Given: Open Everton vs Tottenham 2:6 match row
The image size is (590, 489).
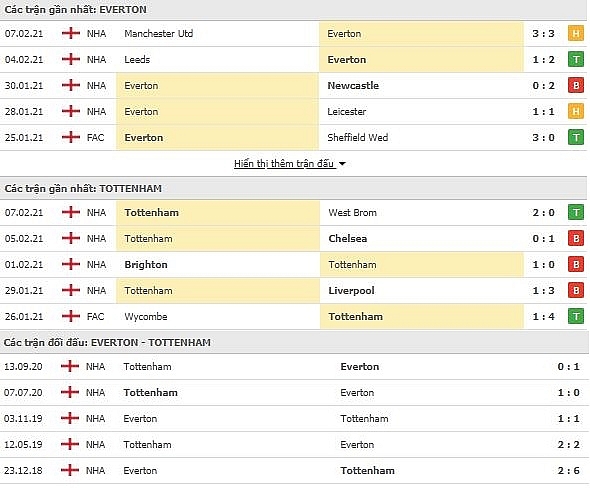Looking at the screenshot, I should 293,471.
